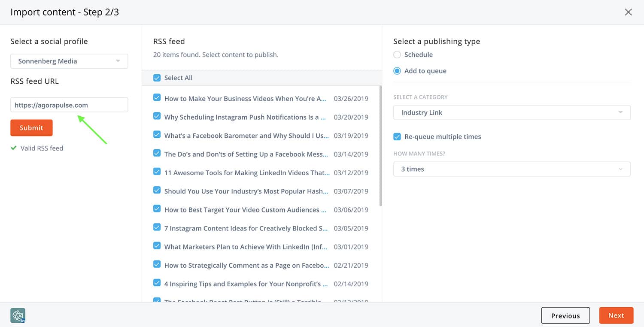Uncheck the How to Best Target Video article
The image size is (644, 327).
coord(157,209)
